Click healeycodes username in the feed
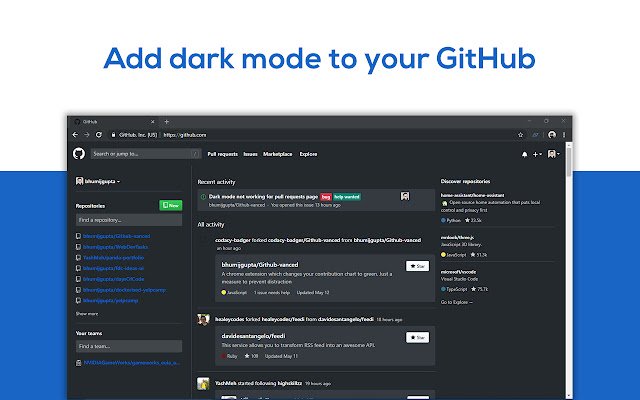Image resolution: width=640 pixels, height=400 pixels. (x=229, y=319)
